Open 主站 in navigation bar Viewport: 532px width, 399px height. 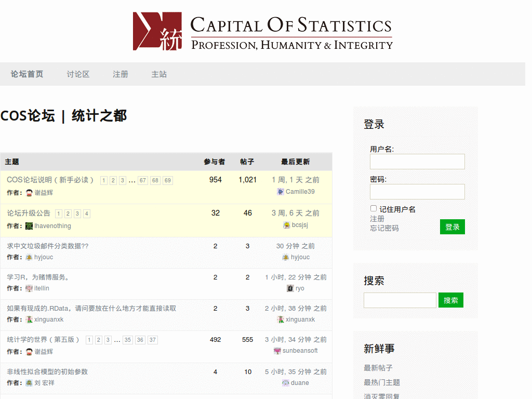159,74
